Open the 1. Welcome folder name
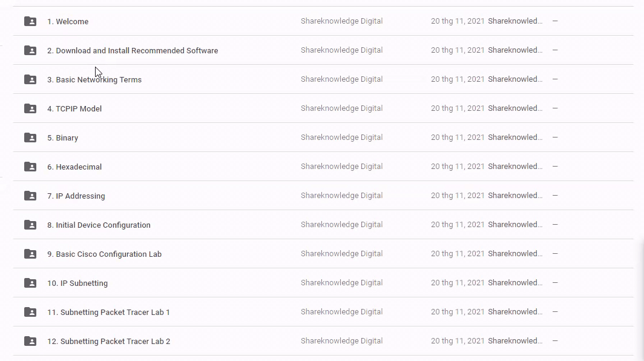The image size is (644, 361). pyautogui.click(x=68, y=22)
